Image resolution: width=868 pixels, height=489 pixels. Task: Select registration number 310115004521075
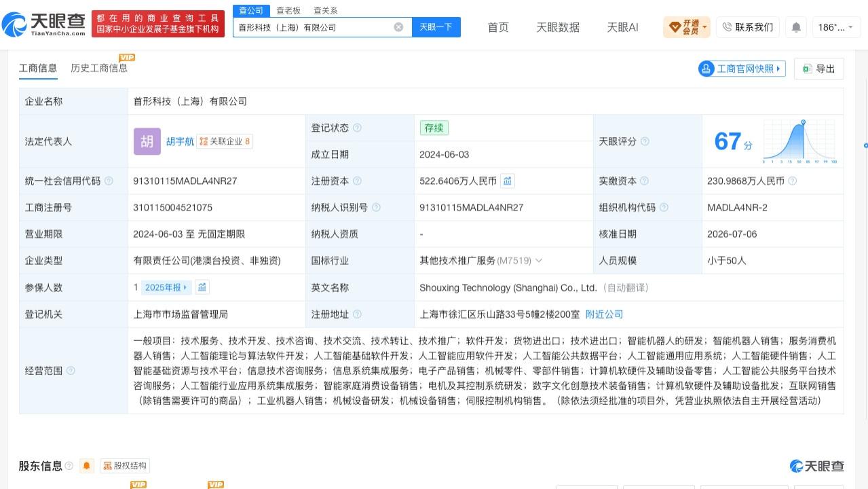coord(173,208)
